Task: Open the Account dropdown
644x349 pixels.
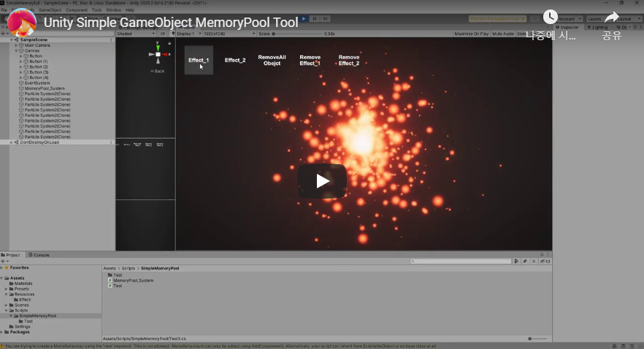Action: click(570, 18)
